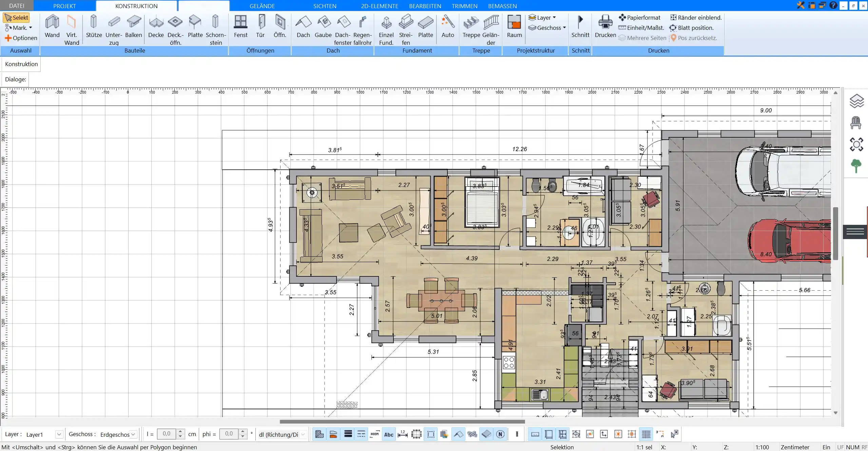The height and width of the screenshot is (451, 868).
Task: Click the Balken beam tool
Action: 134,26
